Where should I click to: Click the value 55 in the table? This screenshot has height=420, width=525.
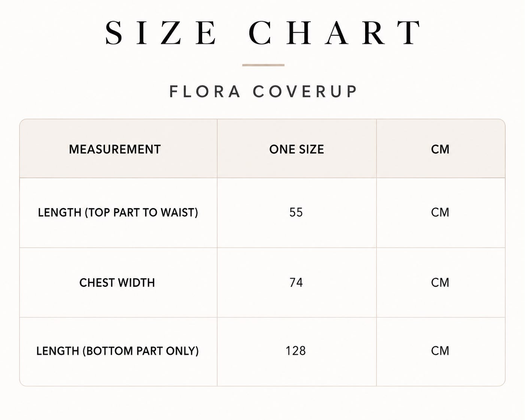click(296, 213)
